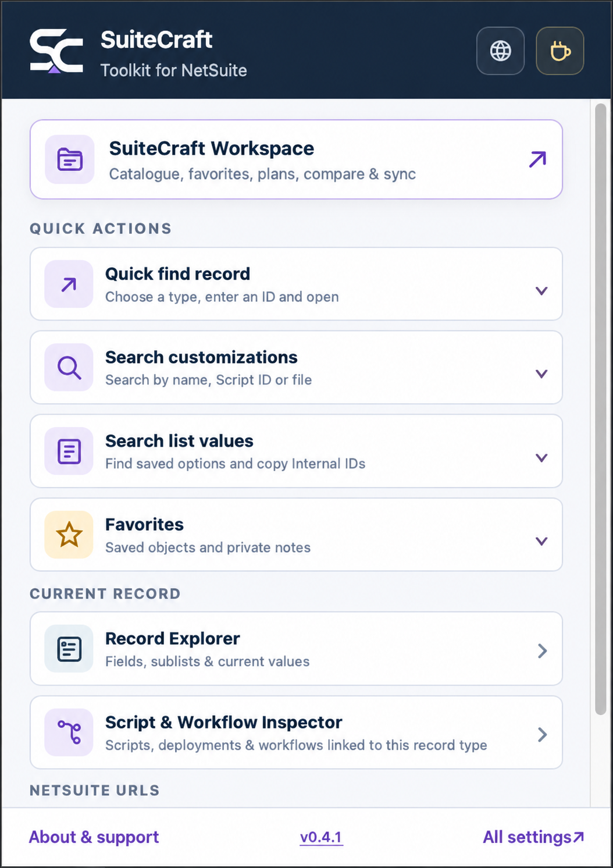Click the Search customizations magnifier icon
This screenshot has height=868, width=613.
[69, 367]
